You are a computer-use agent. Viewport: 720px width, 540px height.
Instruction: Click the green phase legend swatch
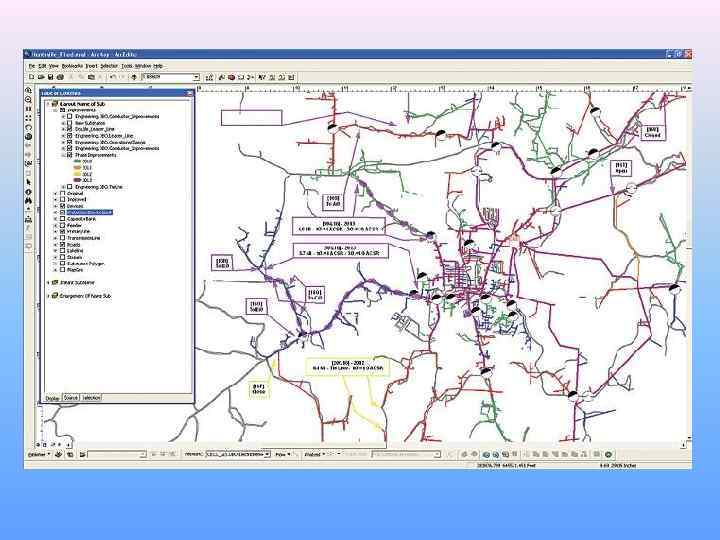tap(77, 162)
